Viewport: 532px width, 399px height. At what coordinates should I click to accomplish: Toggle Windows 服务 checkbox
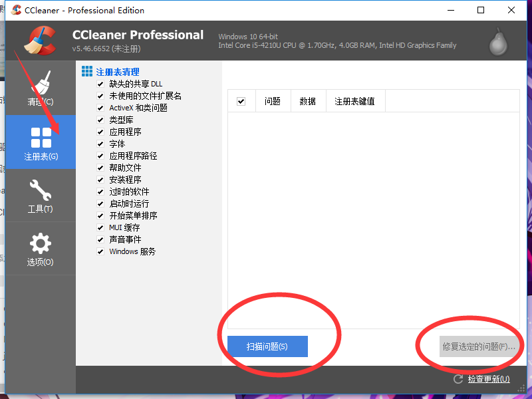[x=100, y=251]
